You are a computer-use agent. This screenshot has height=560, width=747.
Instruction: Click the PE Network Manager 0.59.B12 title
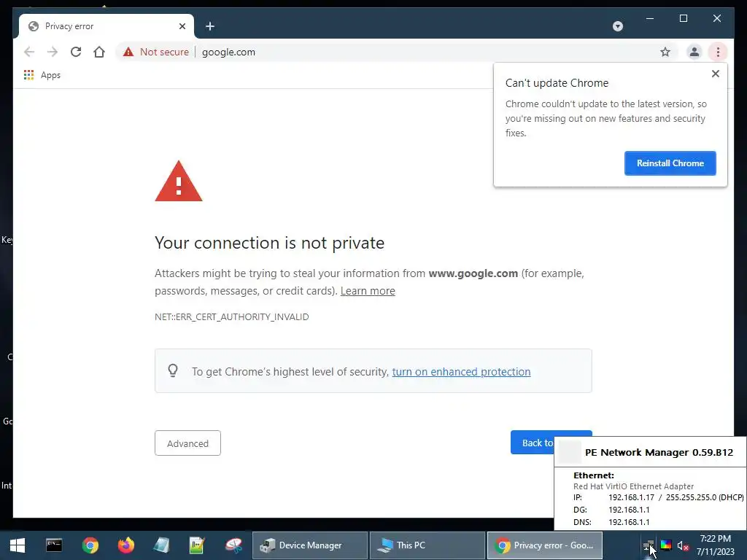659,452
